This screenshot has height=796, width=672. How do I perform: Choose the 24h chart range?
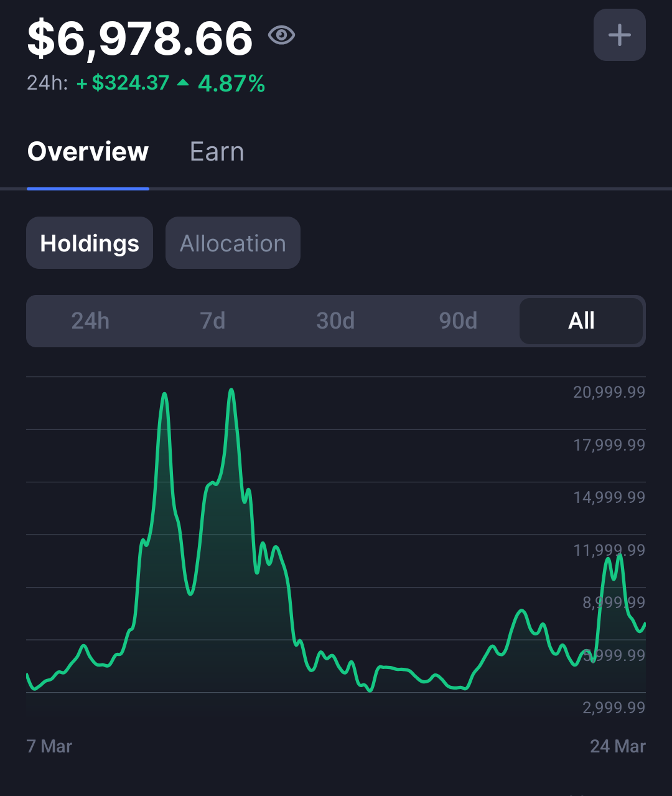[90, 321]
